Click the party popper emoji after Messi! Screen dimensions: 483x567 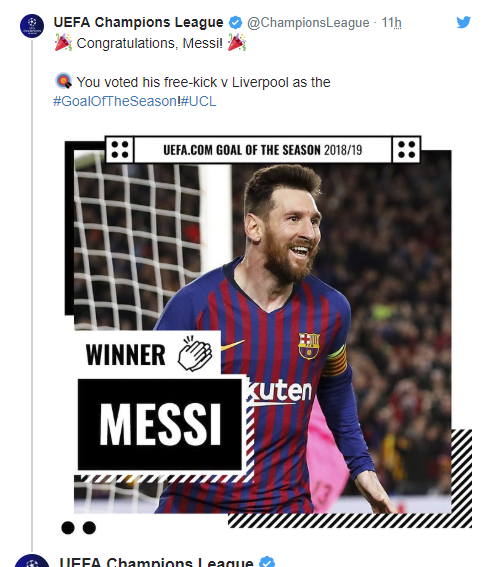[x=237, y=42]
